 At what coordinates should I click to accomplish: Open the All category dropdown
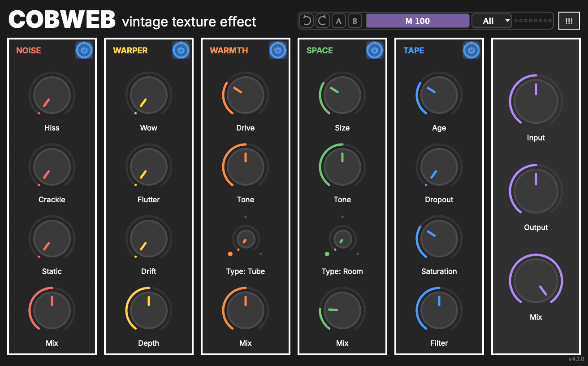pos(492,21)
